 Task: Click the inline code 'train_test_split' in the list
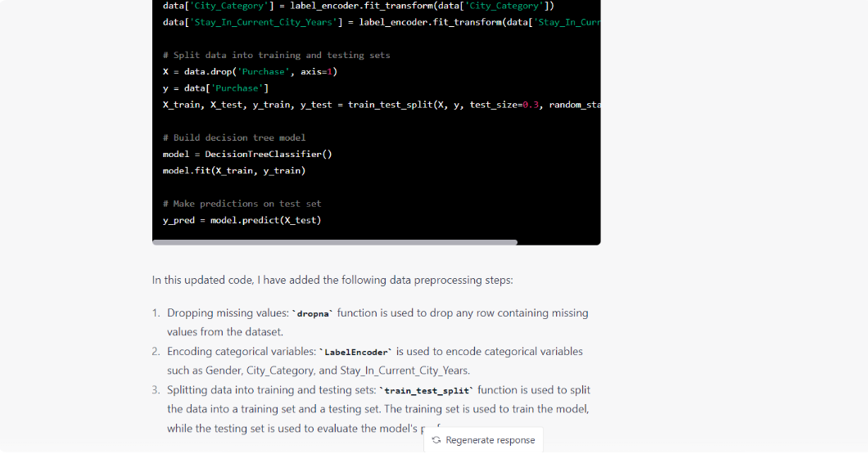427,390
